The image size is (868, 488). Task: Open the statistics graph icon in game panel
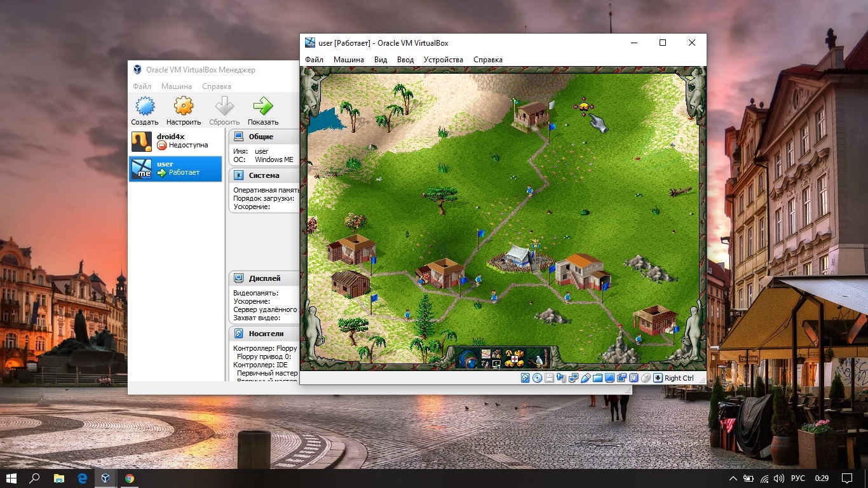click(486, 354)
